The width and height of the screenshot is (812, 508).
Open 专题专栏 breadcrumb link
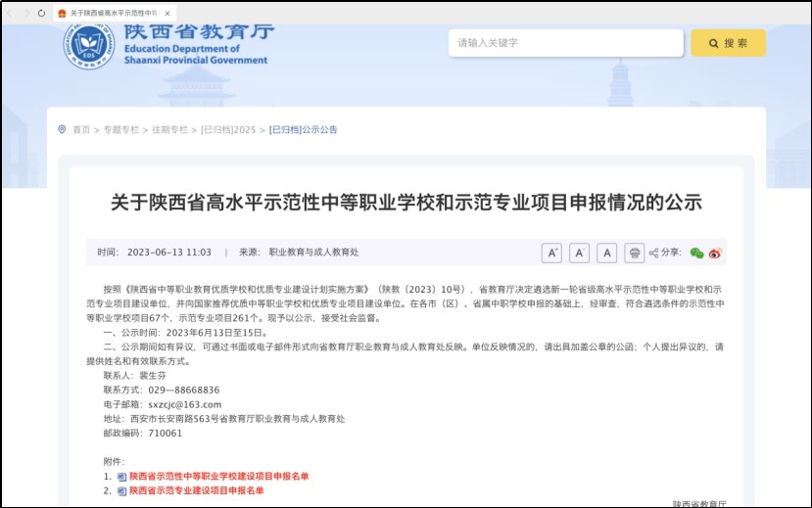point(121,129)
